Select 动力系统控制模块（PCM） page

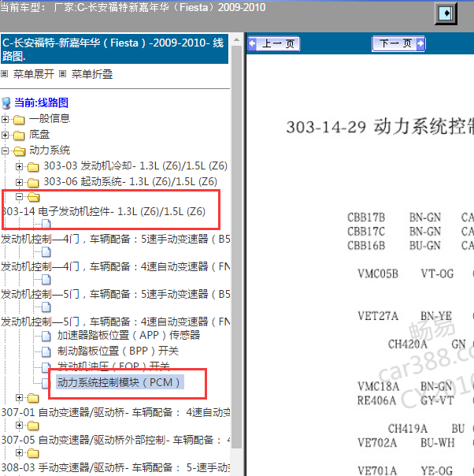(x=120, y=382)
